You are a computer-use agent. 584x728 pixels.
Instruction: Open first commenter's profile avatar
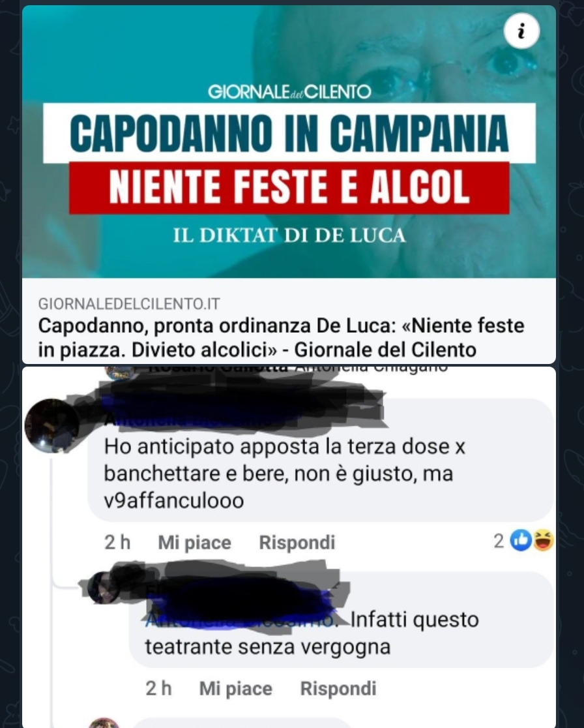tap(52, 425)
